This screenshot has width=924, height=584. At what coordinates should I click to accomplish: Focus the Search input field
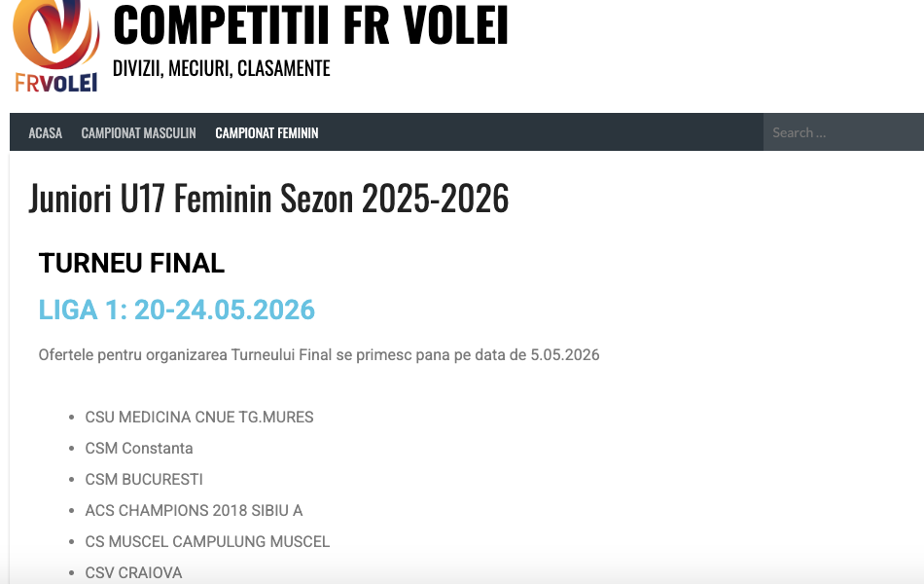(x=841, y=132)
